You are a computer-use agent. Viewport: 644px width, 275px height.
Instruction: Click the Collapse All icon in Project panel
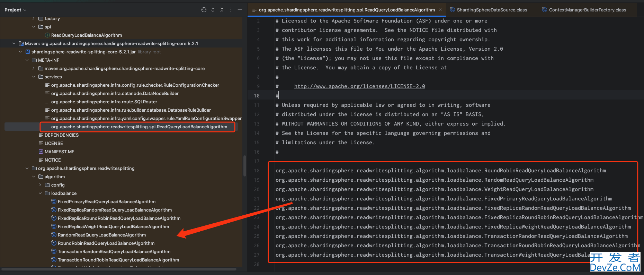(222, 10)
